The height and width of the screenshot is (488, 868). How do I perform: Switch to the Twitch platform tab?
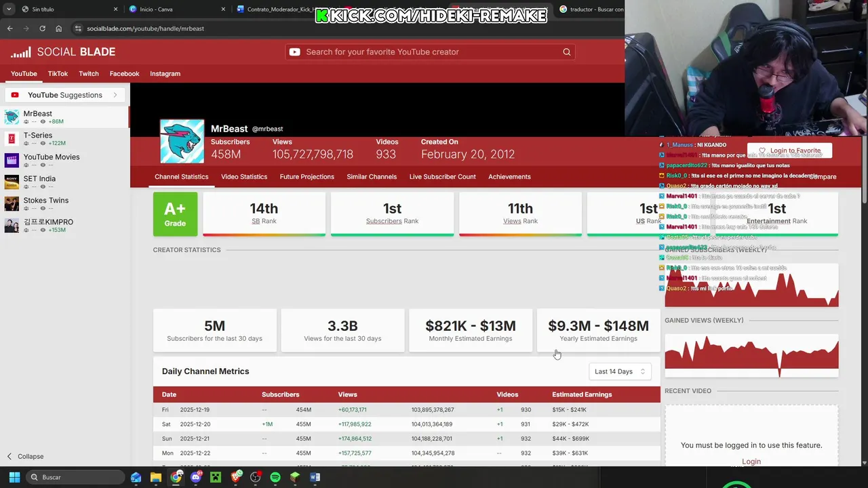point(89,73)
